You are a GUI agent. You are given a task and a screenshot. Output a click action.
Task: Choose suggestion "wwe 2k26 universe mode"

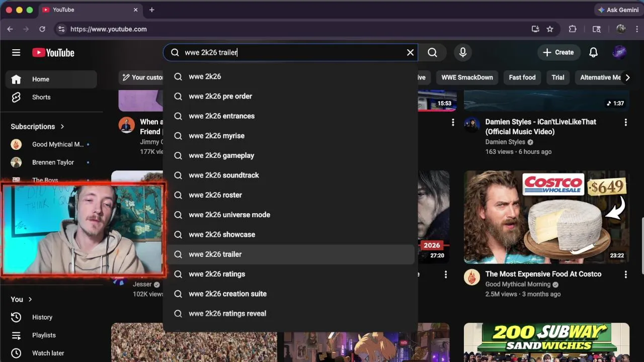tap(291, 215)
